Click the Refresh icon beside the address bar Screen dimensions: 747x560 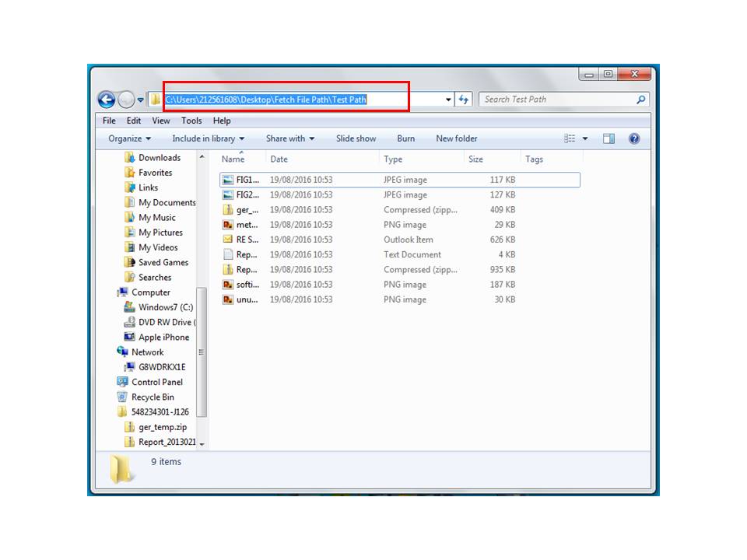(x=462, y=99)
